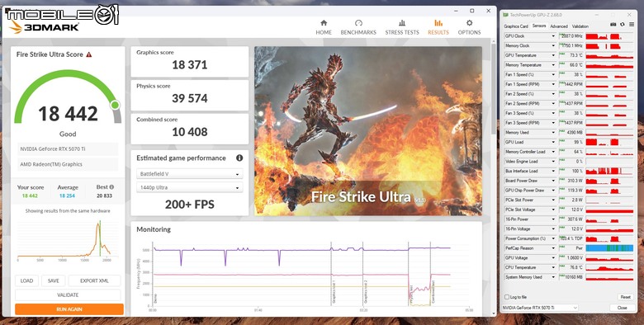Expand the Board Power Draw sensor dropdown
Image resolution: width=644 pixels, height=325 pixels.
pyautogui.click(x=553, y=181)
